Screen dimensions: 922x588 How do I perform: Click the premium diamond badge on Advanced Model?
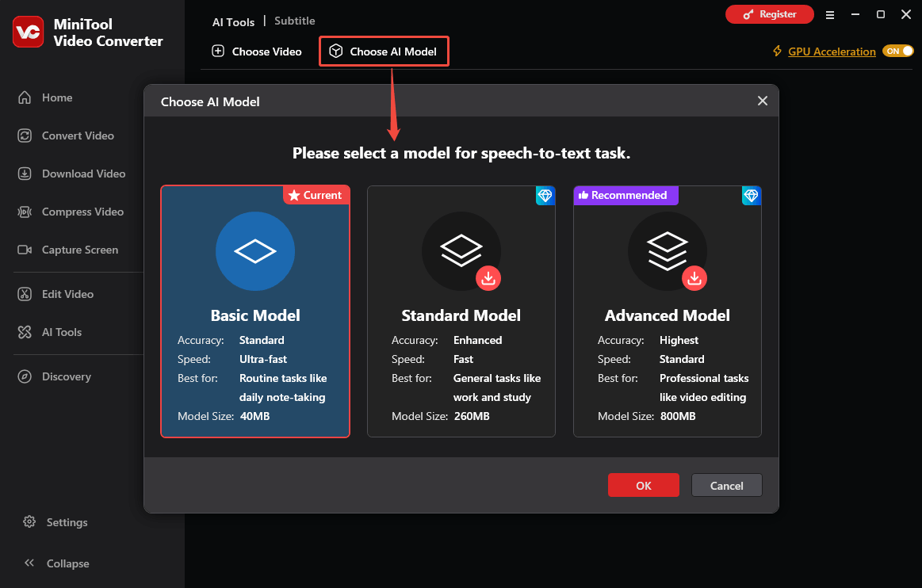point(751,196)
